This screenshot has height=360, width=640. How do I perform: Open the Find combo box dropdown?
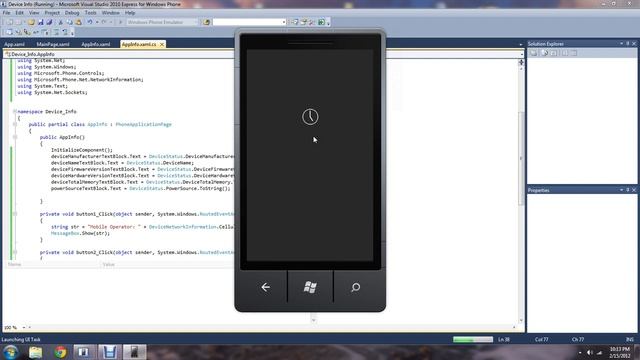284,22
